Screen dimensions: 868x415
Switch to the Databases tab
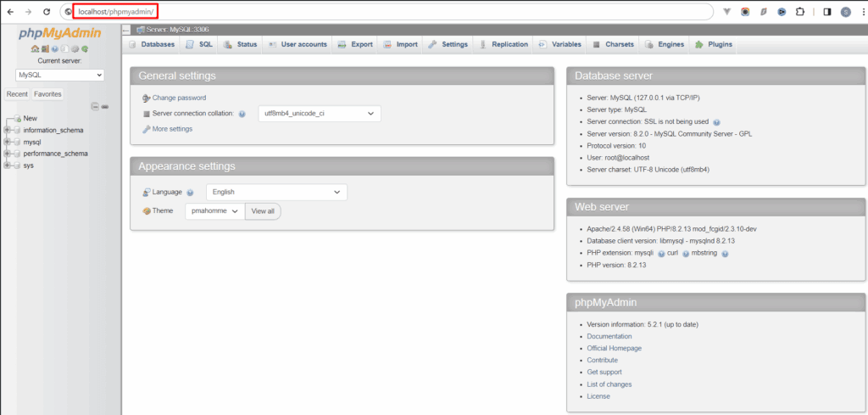(152, 44)
